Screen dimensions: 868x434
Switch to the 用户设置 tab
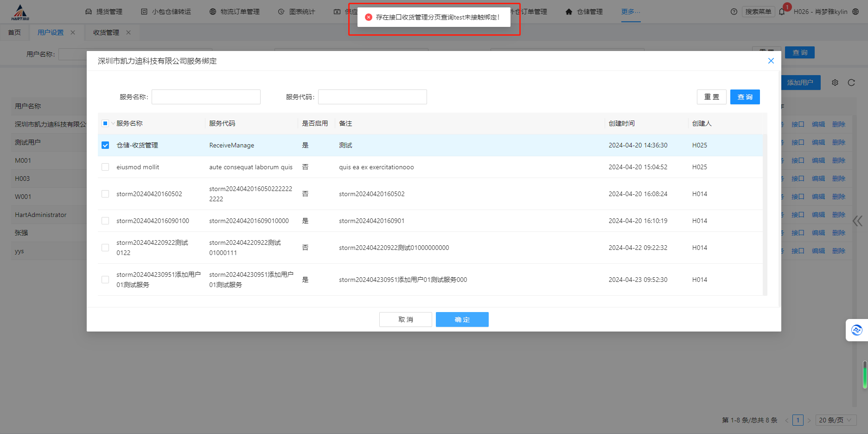[x=51, y=32]
